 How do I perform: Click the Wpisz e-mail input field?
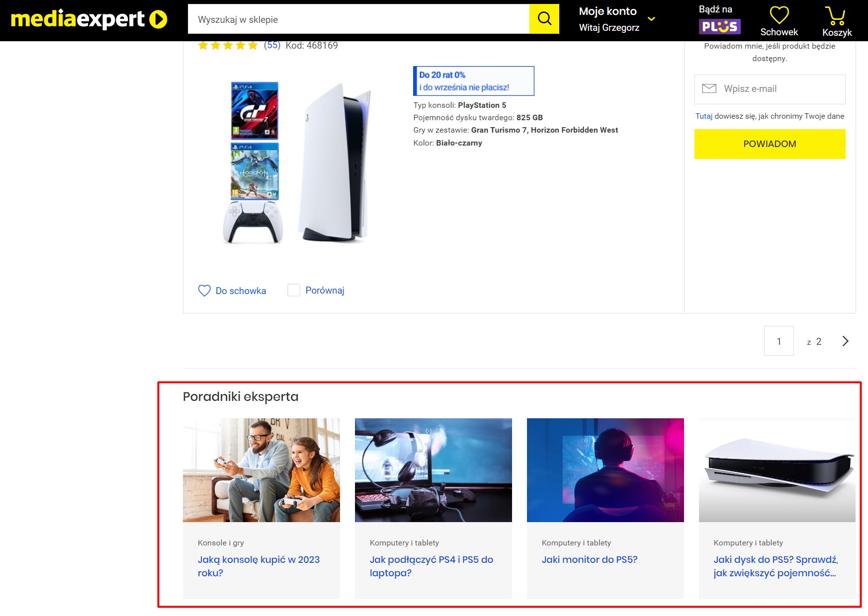click(x=770, y=89)
